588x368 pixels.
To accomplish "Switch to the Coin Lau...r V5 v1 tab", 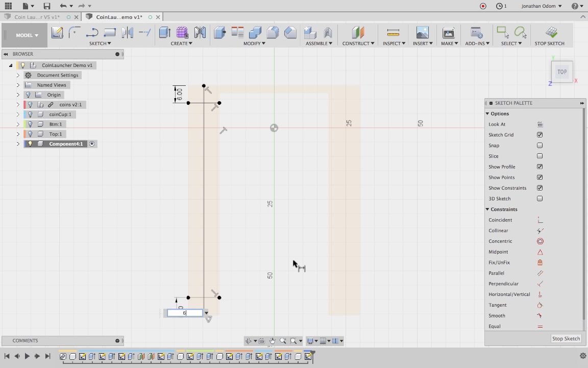I will [x=37, y=17].
